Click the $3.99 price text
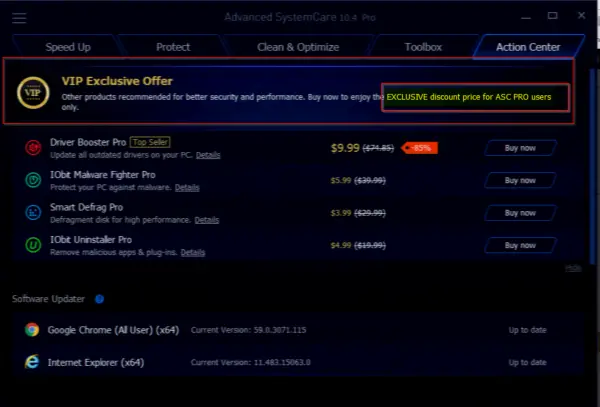 [341, 213]
